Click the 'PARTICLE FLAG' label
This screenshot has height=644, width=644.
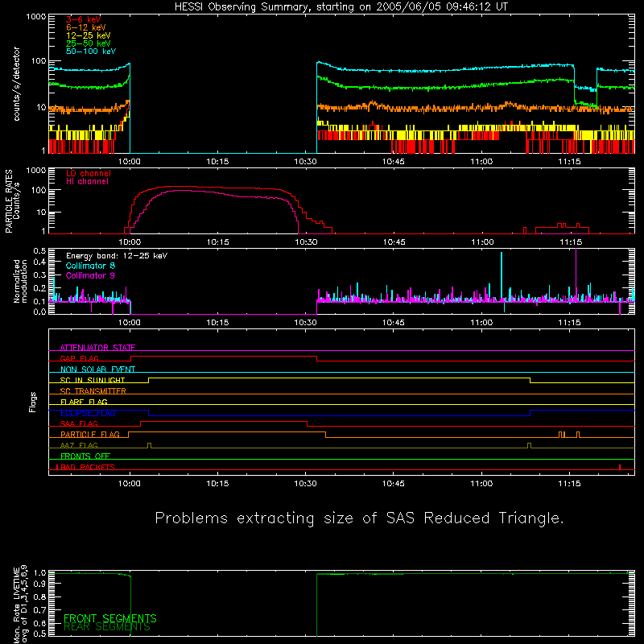90,434
